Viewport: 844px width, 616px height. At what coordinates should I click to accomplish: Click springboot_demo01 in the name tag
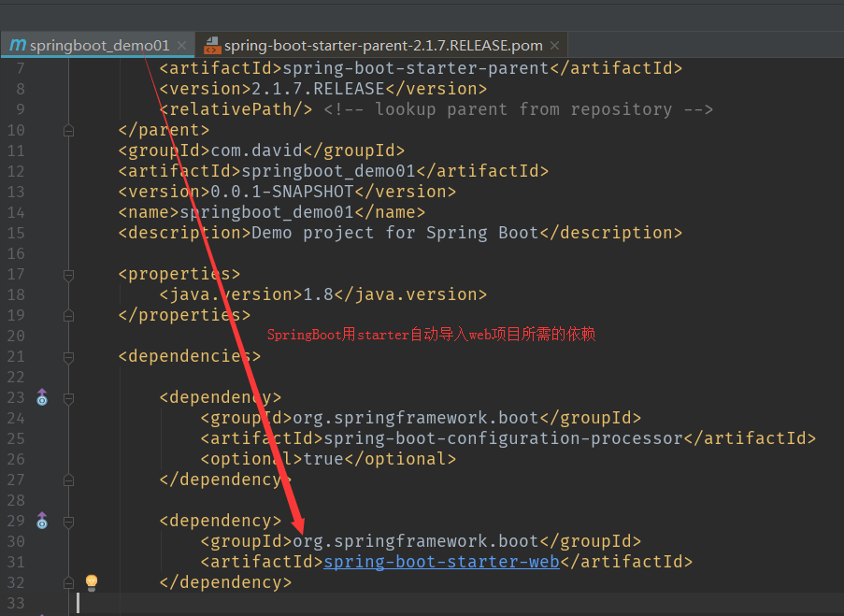tap(266, 212)
